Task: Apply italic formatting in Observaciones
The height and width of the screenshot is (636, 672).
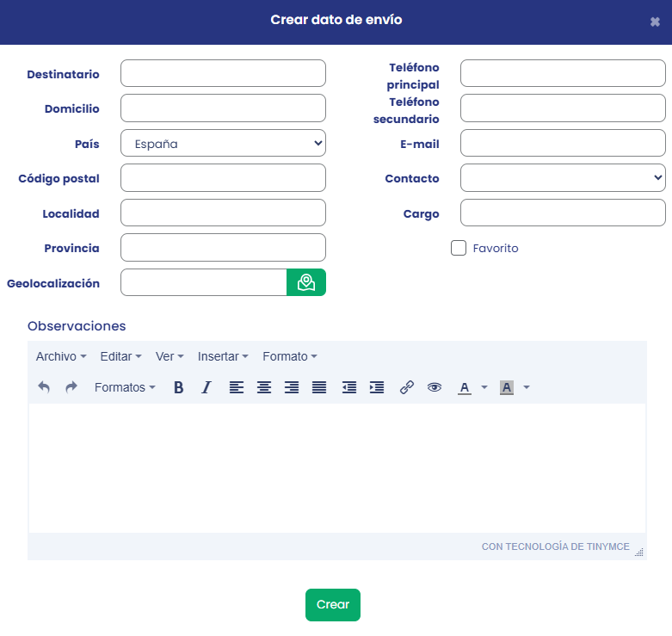Action: [x=206, y=387]
